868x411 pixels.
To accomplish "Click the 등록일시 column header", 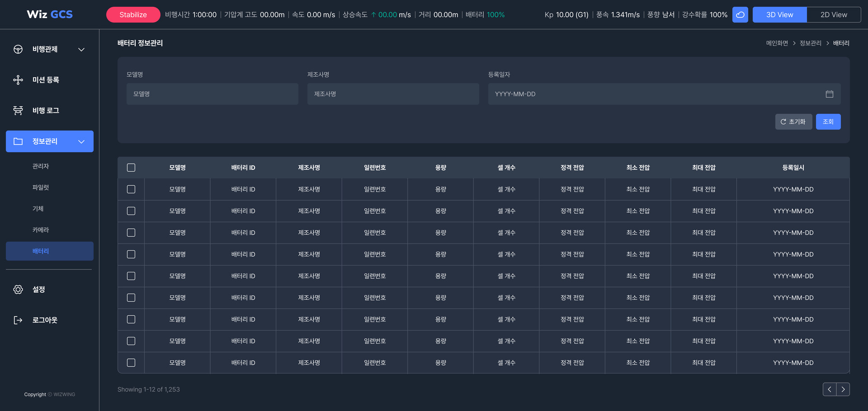I will pyautogui.click(x=793, y=168).
